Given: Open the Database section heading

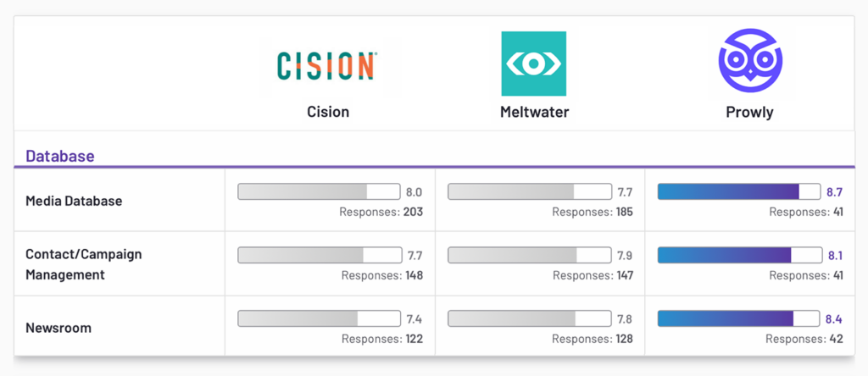Looking at the screenshot, I should 59,156.
